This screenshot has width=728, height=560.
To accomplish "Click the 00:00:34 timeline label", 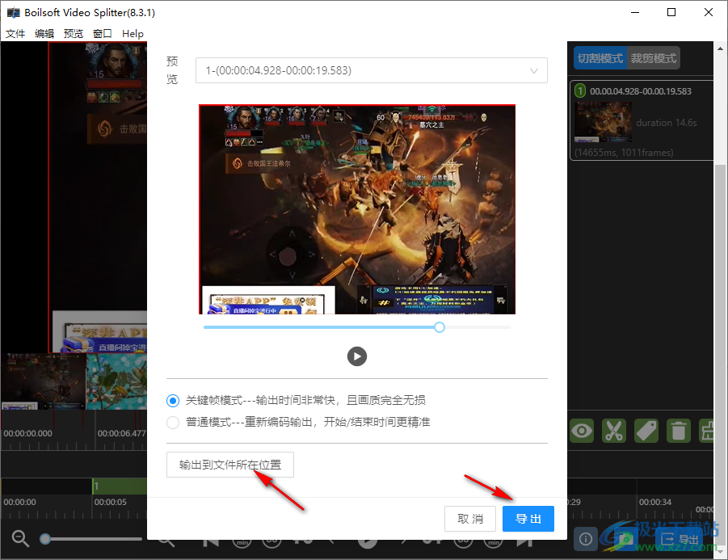I will pos(655,502).
